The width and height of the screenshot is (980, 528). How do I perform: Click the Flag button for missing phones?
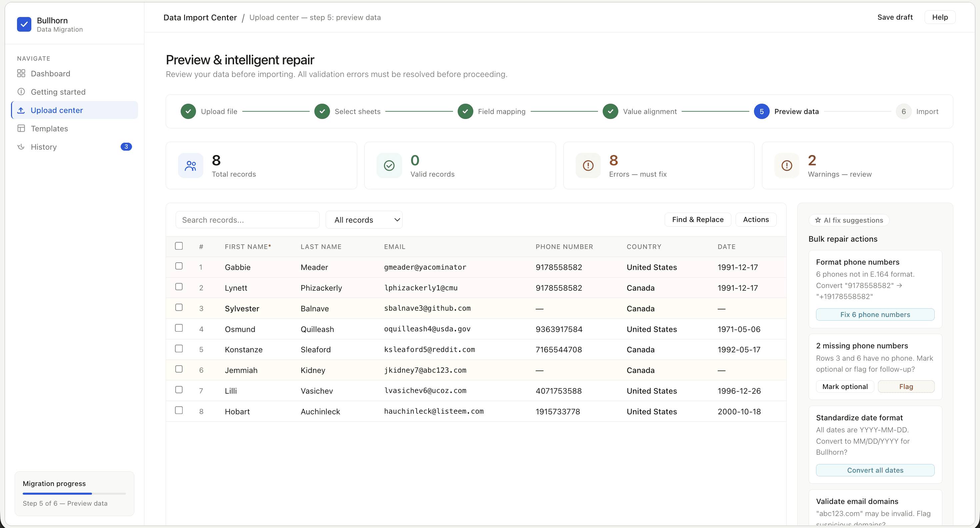pyautogui.click(x=906, y=386)
